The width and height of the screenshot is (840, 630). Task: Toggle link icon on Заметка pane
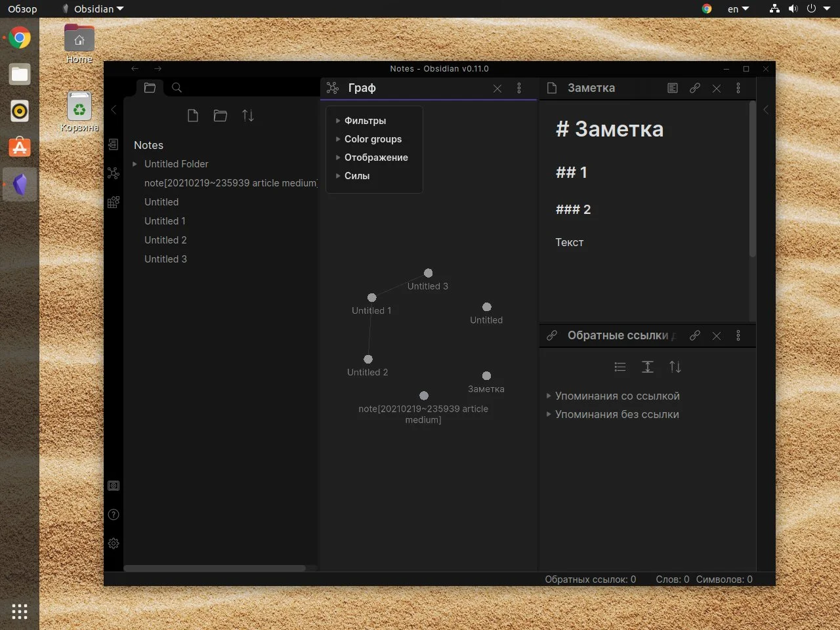click(x=695, y=88)
